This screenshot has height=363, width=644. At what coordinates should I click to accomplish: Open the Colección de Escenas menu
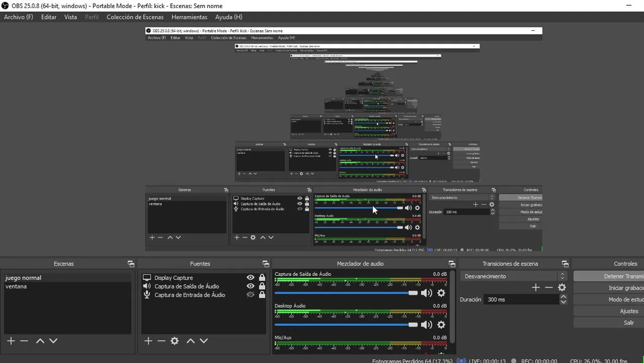coord(135,17)
